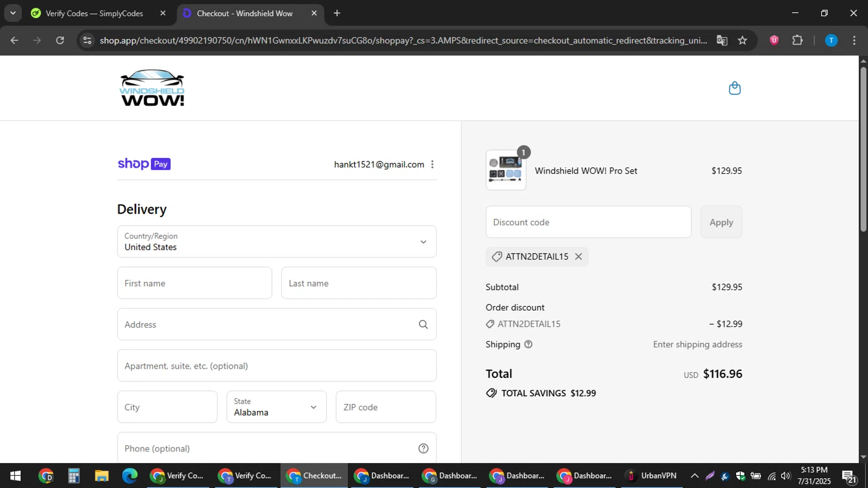Click the uBlock shield extension icon
The height and width of the screenshot is (488, 868).
coord(774,41)
